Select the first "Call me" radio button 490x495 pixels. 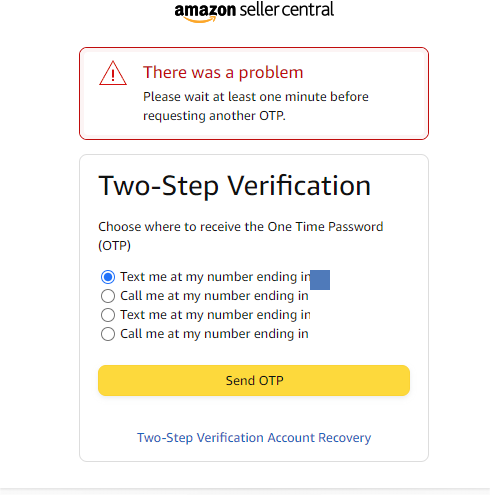point(108,296)
